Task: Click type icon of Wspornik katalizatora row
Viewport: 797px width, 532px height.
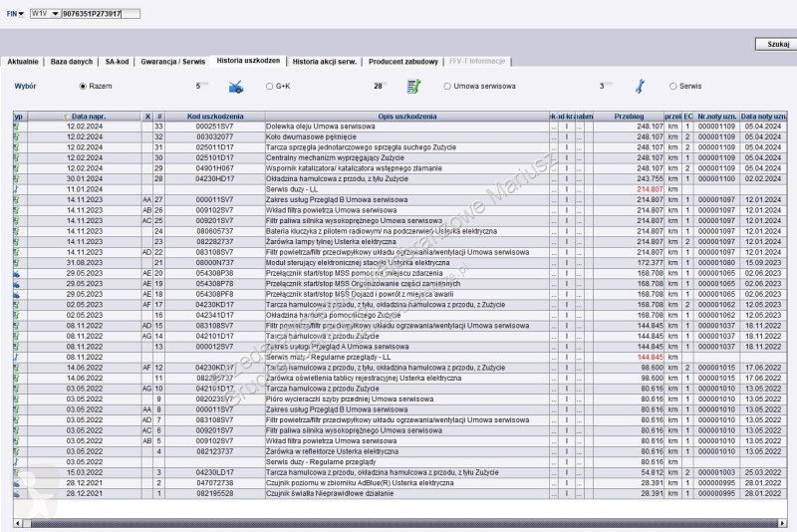Action: tap(16, 168)
